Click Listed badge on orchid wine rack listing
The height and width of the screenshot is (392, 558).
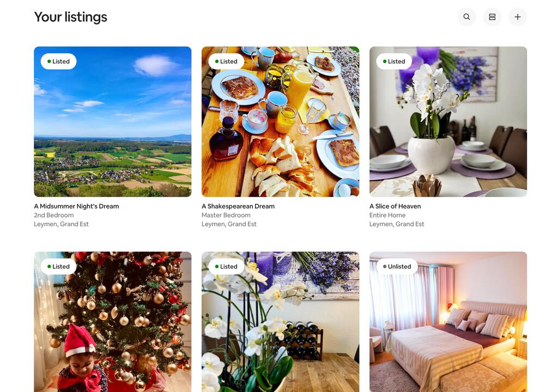click(226, 266)
